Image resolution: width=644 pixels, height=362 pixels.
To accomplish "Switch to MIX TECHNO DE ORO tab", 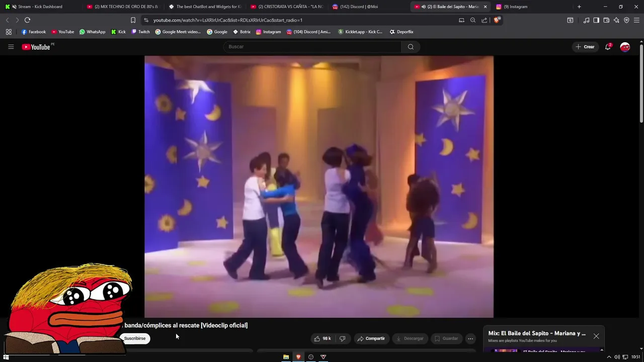I will (x=122, y=7).
